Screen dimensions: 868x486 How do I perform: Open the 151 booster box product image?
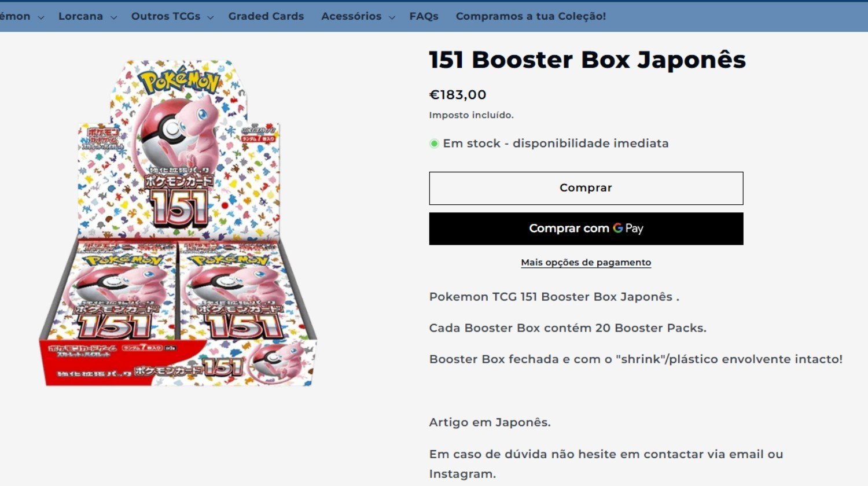point(178,223)
